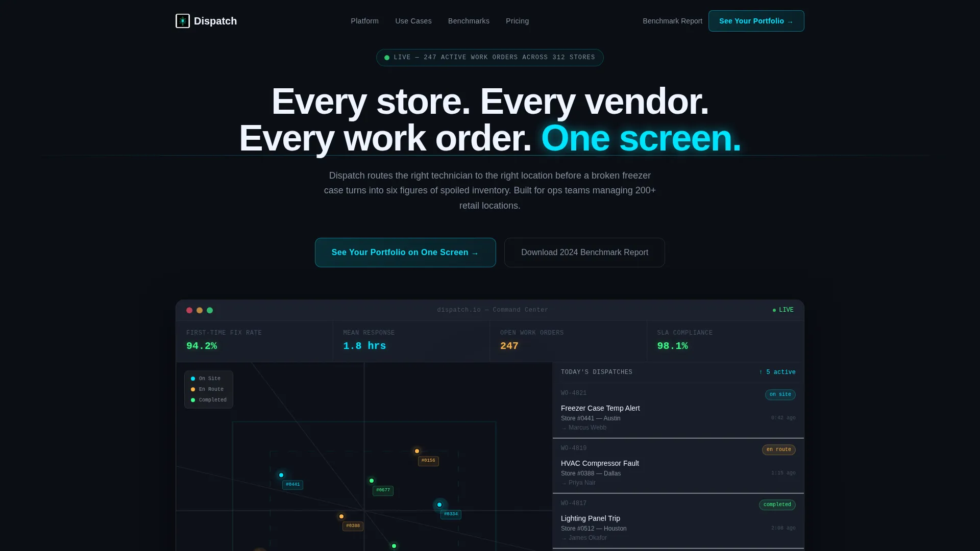Click the #0388 map label

pos(353,526)
